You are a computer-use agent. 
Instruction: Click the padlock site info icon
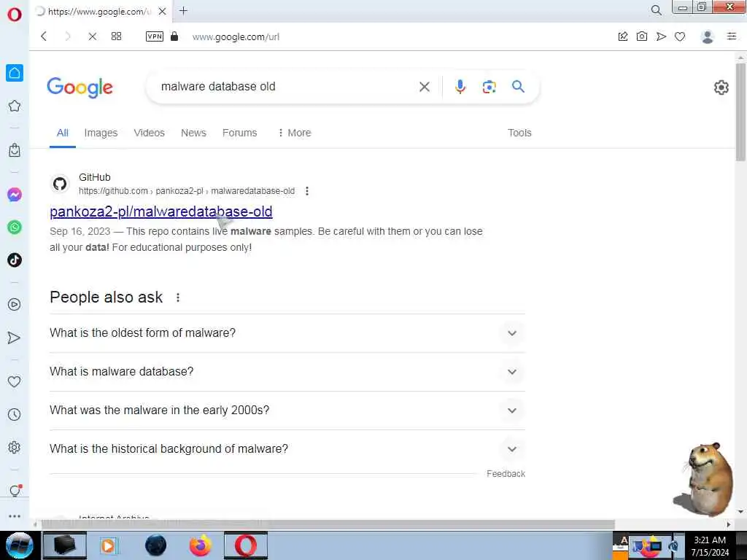click(x=174, y=36)
